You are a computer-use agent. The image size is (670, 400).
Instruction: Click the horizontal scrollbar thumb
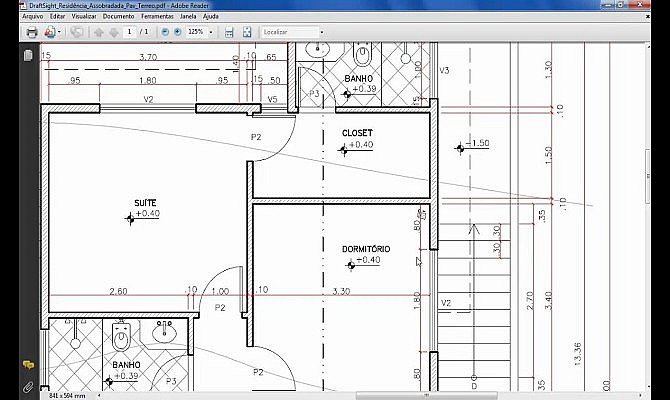click(x=426, y=396)
